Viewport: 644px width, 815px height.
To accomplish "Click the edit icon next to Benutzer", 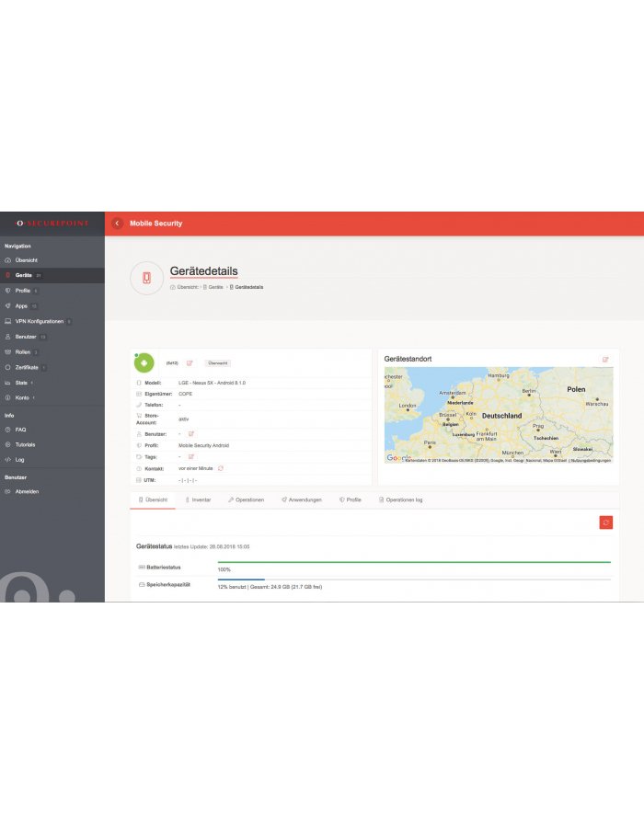I will click(191, 432).
